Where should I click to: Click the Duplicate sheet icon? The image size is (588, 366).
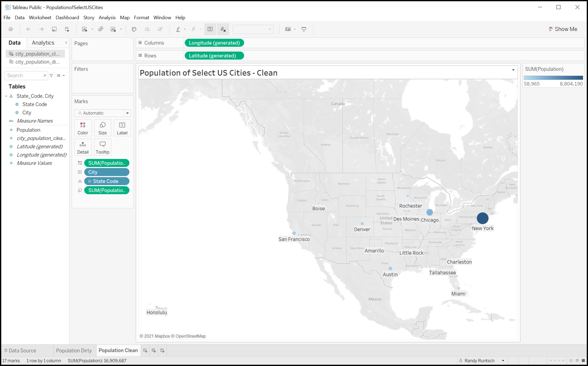pos(101,29)
